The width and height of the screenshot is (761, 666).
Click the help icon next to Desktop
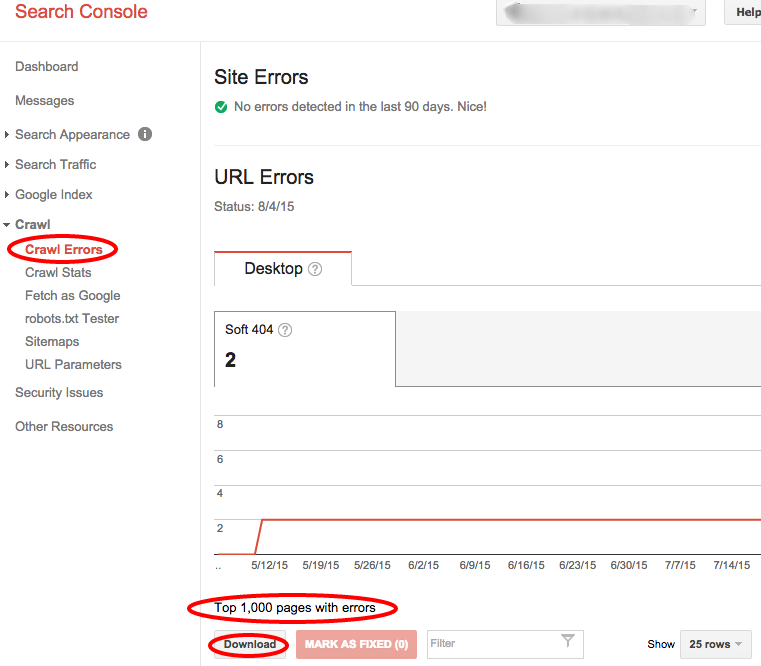pos(315,269)
